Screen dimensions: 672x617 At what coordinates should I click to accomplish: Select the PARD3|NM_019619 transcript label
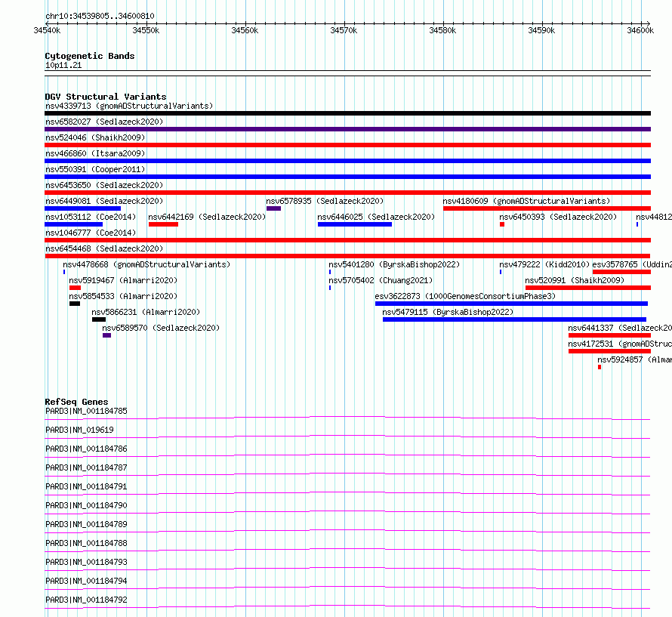pos(79,430)
